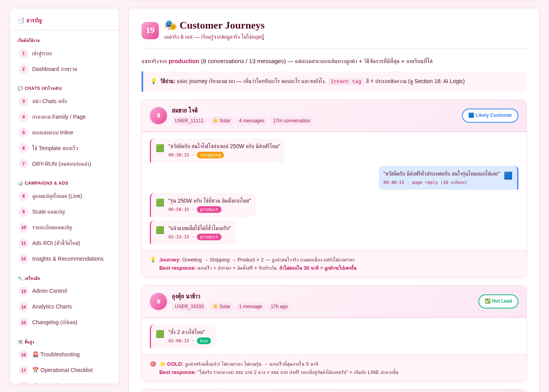Click the pink section 19 number badge
The width and height of the screenshot is (549, 392).
[x=150, y=31]
